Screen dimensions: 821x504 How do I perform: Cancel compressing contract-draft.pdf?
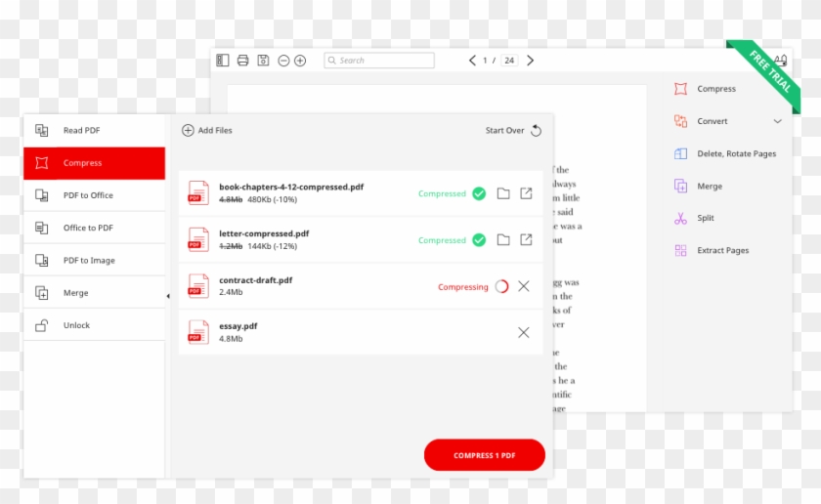524,286
